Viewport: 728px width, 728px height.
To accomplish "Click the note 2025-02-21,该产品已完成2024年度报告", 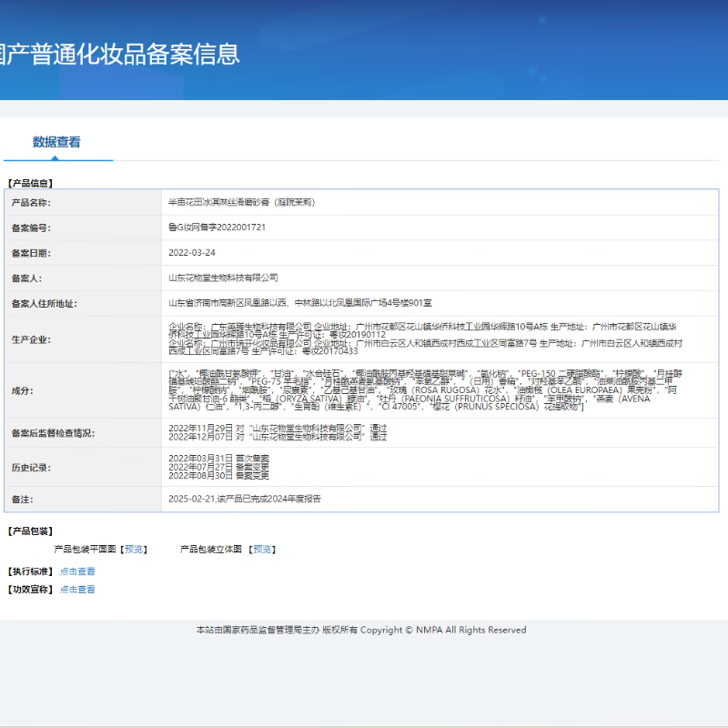I will (x=245, y=499).
